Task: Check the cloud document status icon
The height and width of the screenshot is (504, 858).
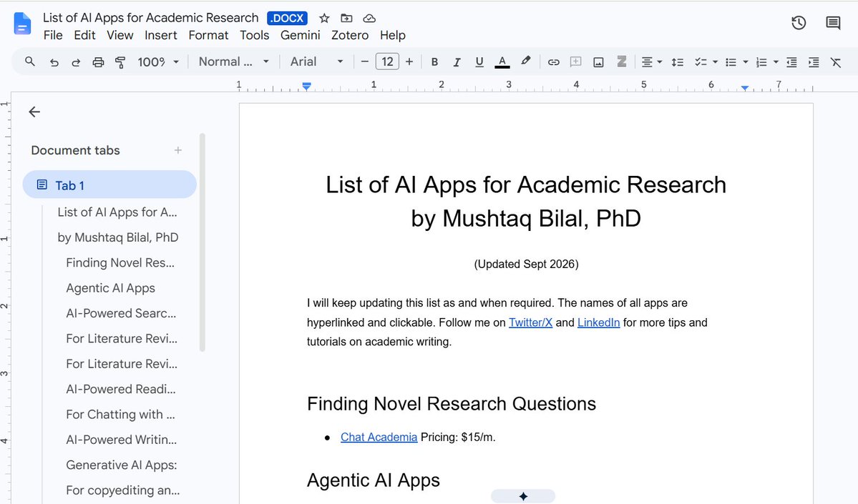Action: tap(369, 18)
